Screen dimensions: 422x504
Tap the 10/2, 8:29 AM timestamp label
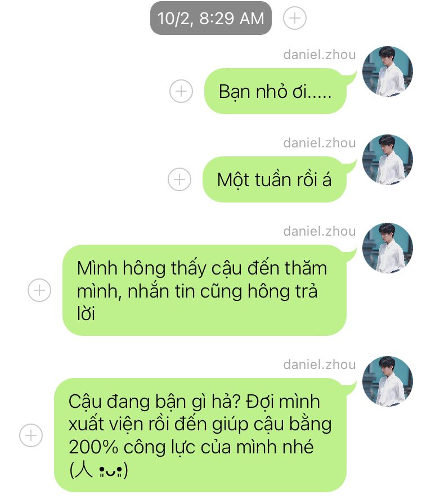(x=211, y=18)
